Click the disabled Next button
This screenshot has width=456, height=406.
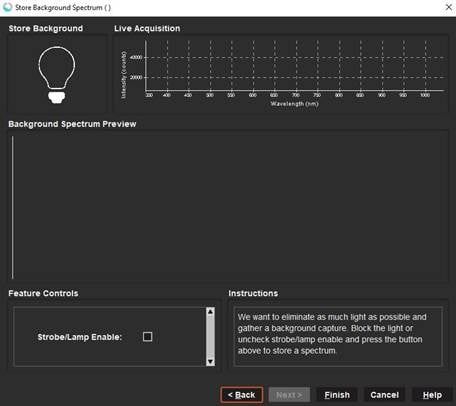coord(289,395)
